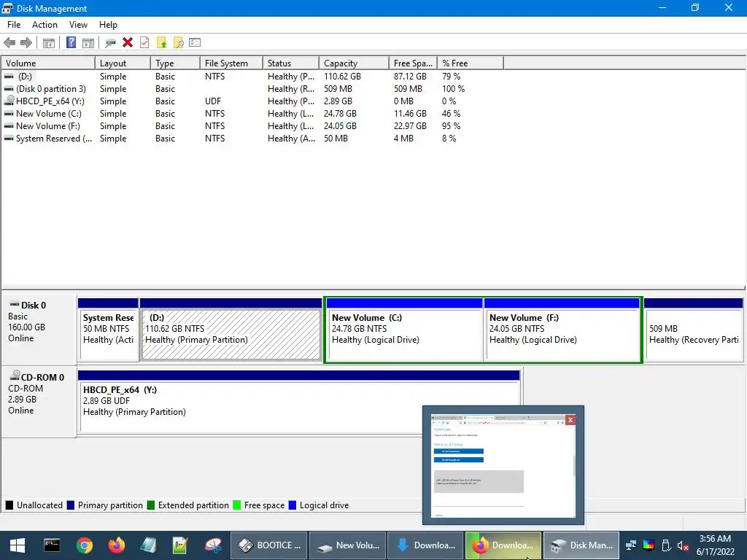The height and width of the screenshot is (560, 747).
Task: Select New Volume (C:) logical drive block
Action: [404, 330]
